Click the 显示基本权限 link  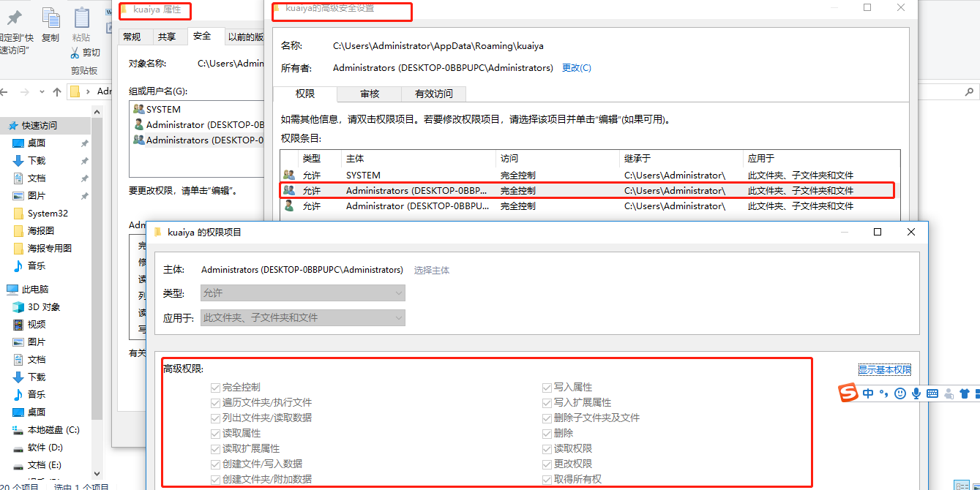[884, 369]
